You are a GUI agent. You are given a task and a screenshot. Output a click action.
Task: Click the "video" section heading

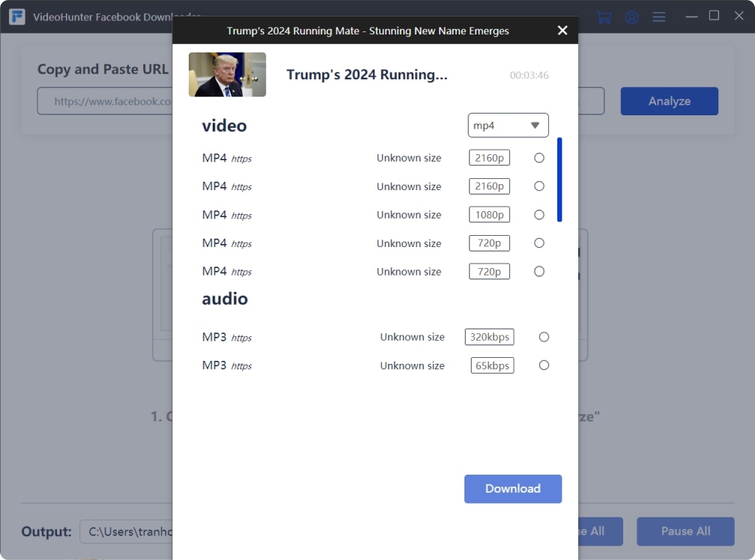tap(225, 126)
